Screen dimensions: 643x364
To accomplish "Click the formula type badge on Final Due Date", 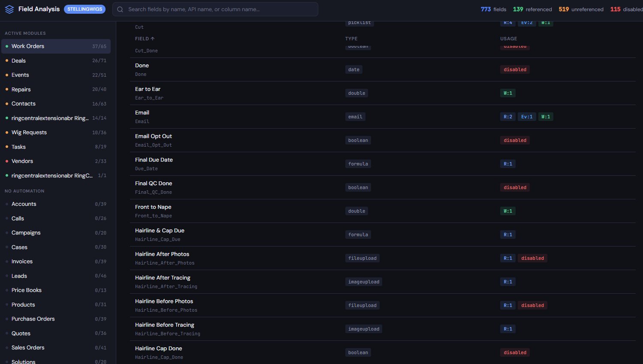I will coord(358,163).
